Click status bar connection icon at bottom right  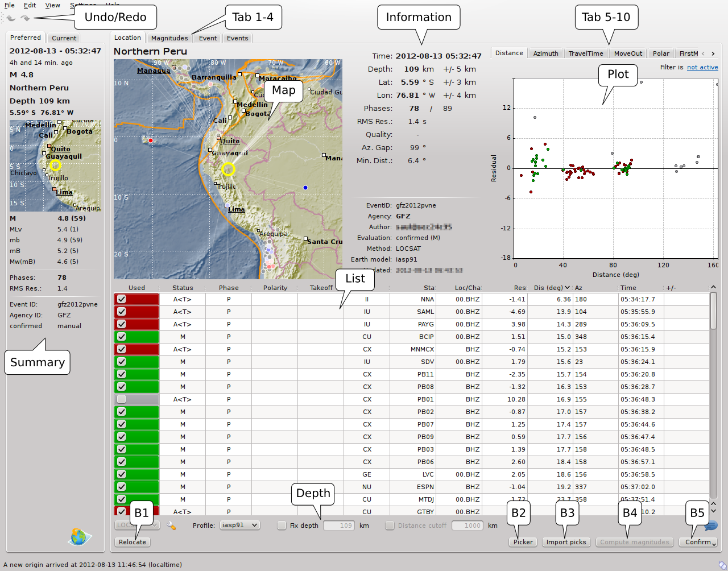[722, 565]
